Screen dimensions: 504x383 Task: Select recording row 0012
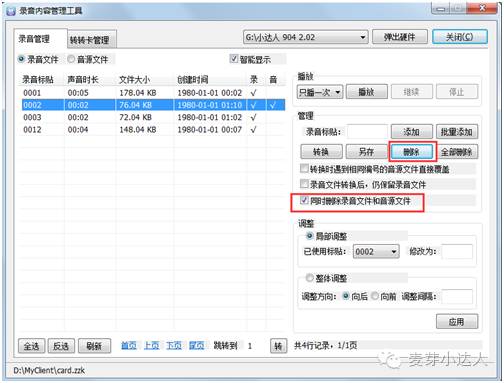tap(153, 129)
